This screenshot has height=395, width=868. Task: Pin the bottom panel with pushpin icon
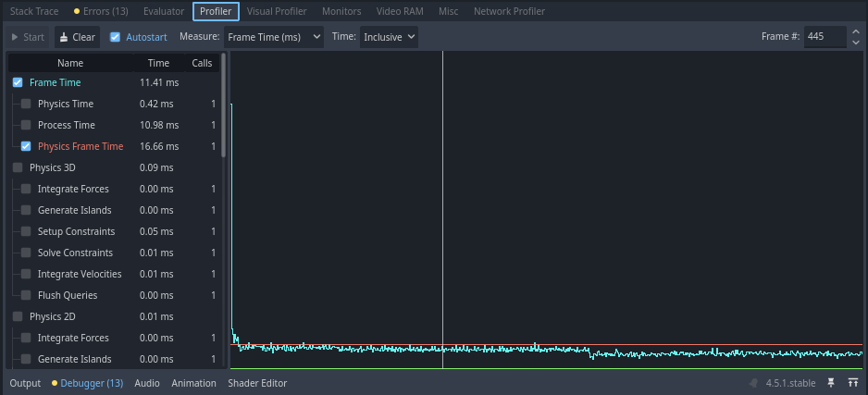(831, 383)
